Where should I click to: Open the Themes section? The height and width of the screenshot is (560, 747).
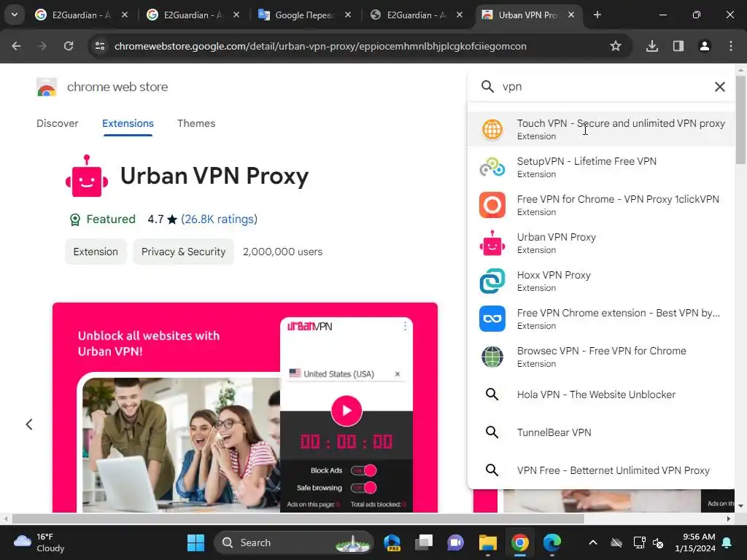tap(196, 123)
